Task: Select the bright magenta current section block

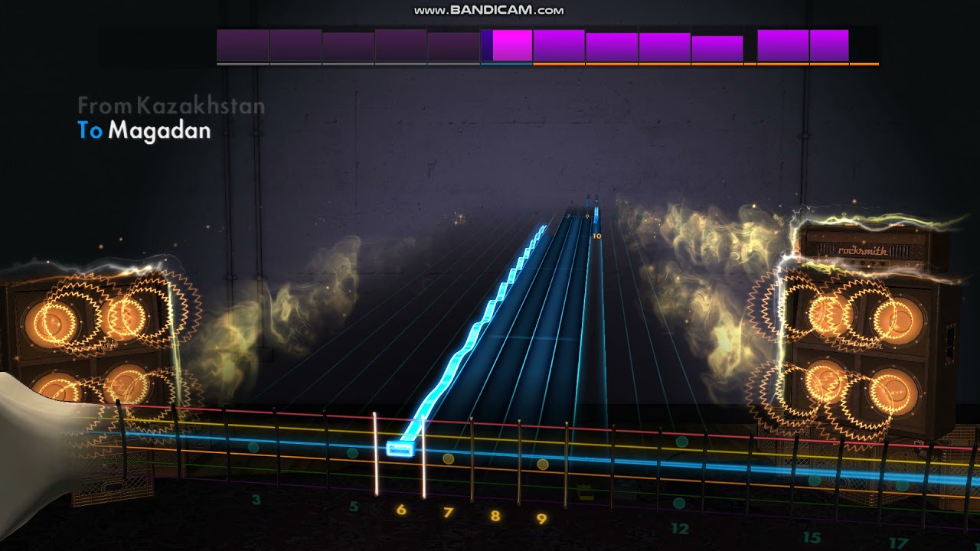Action: 512,45
